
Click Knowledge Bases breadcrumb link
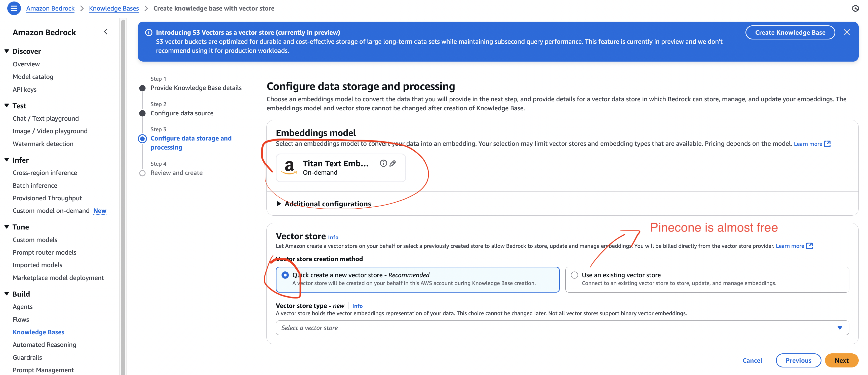coord(113,8)
